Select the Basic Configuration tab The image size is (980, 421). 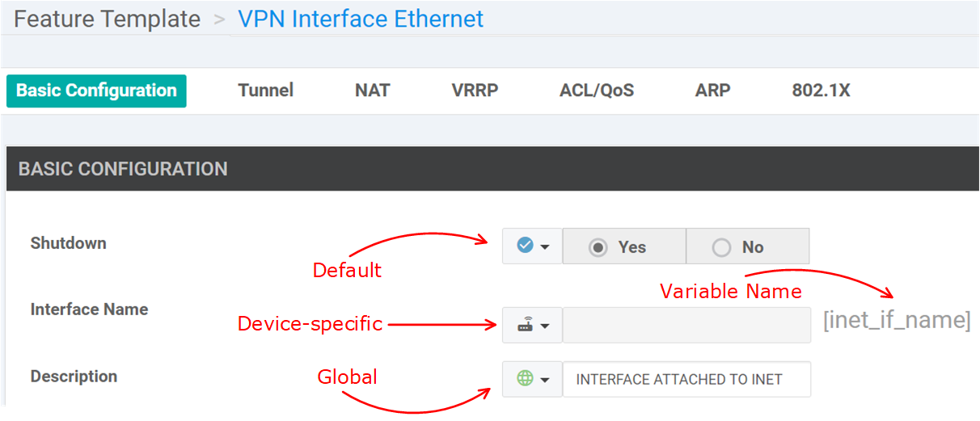(96, 91)
